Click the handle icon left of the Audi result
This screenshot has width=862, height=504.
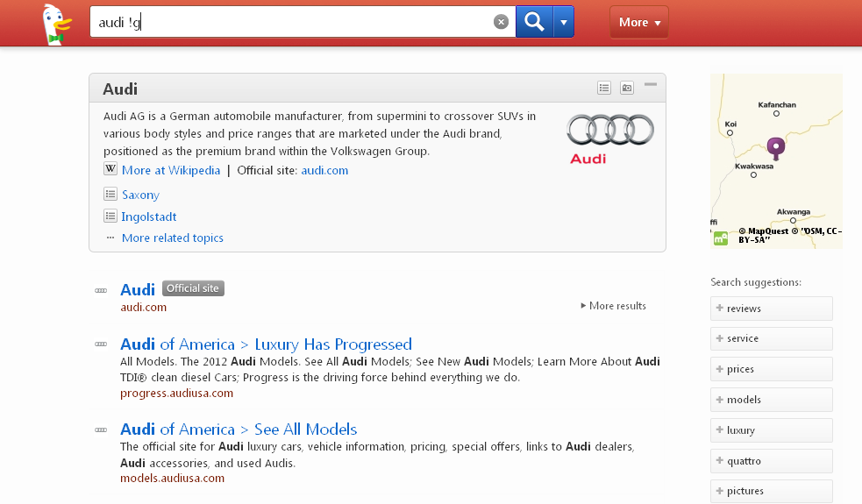point(101,290)
